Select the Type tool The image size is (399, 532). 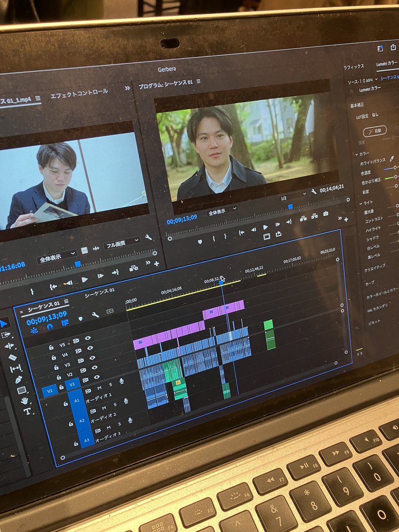[x=27, y=411]
